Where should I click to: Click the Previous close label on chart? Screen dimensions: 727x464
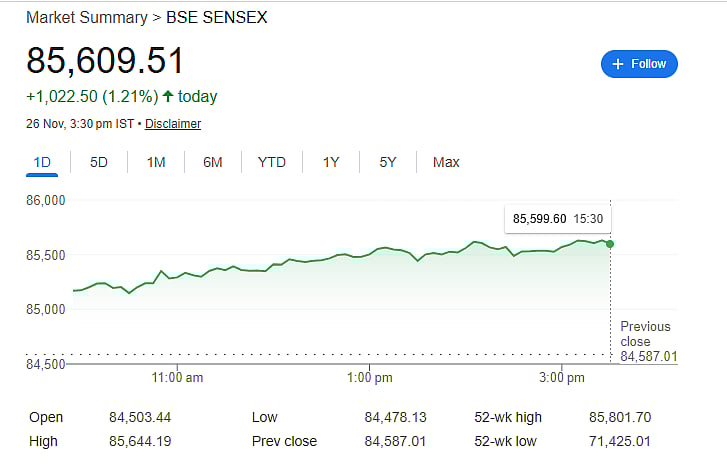pyautogui.click(x=645, y=333)
